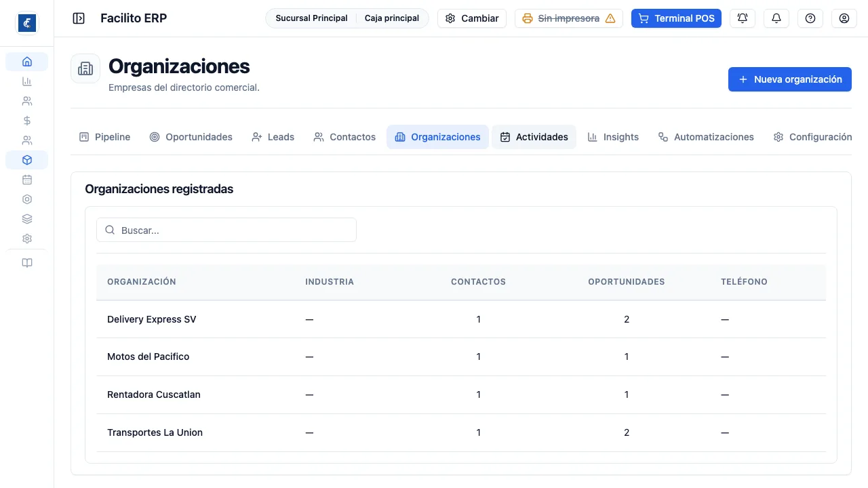The height and width of the screenshot is (488, 868).
Task: Select the Transportes La Union organization
Action: pos(155,432)
